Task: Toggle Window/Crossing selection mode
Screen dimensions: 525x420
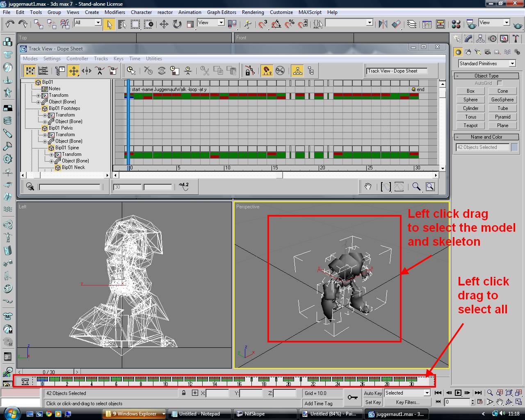Action: [x=148, y=24]
